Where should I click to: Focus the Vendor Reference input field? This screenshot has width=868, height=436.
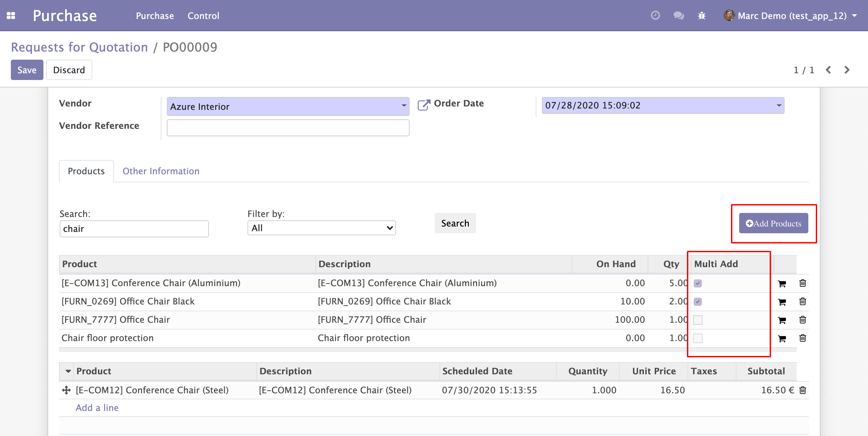click(288, 128)
